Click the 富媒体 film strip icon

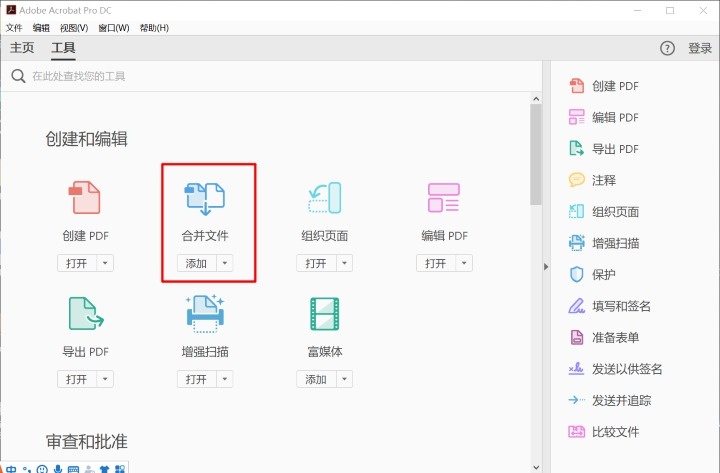pos(325,314)
